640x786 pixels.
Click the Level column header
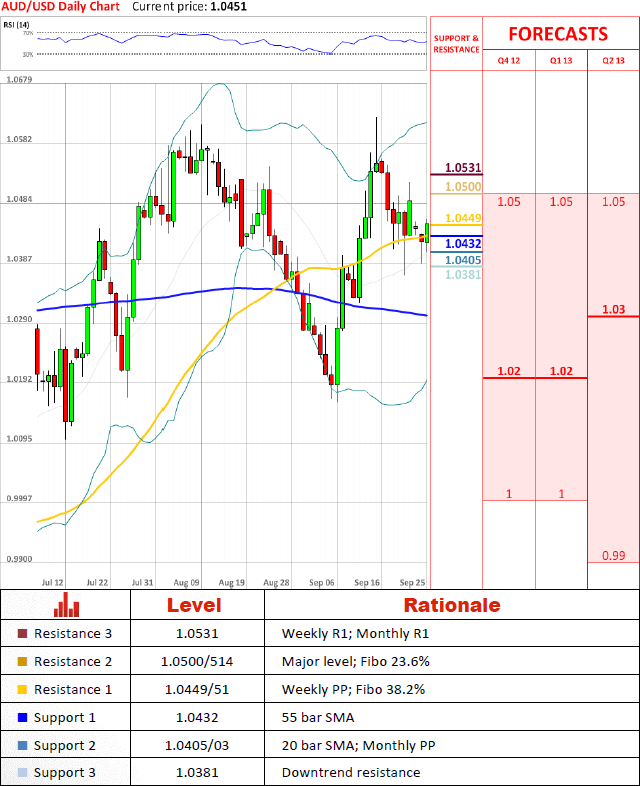pyautogui.click(x=194, y=605)
